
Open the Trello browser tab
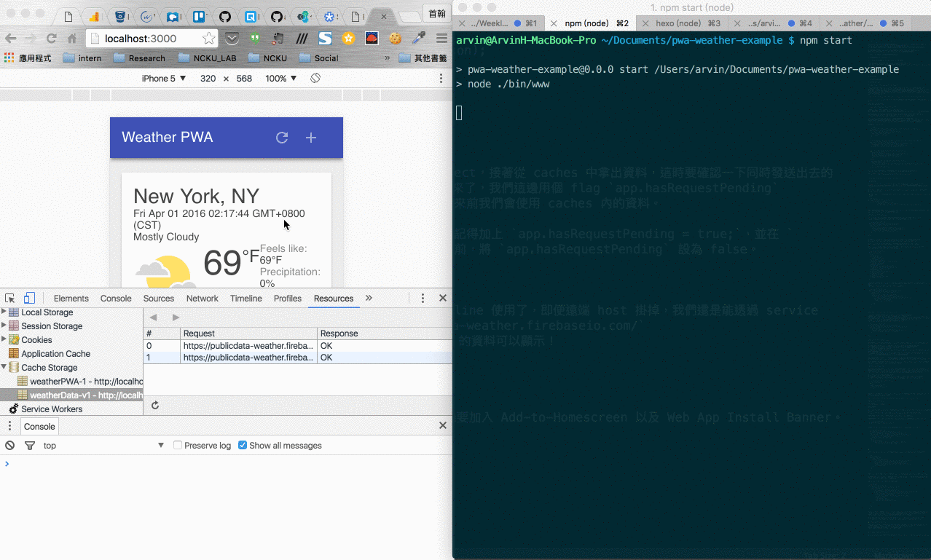199,16
